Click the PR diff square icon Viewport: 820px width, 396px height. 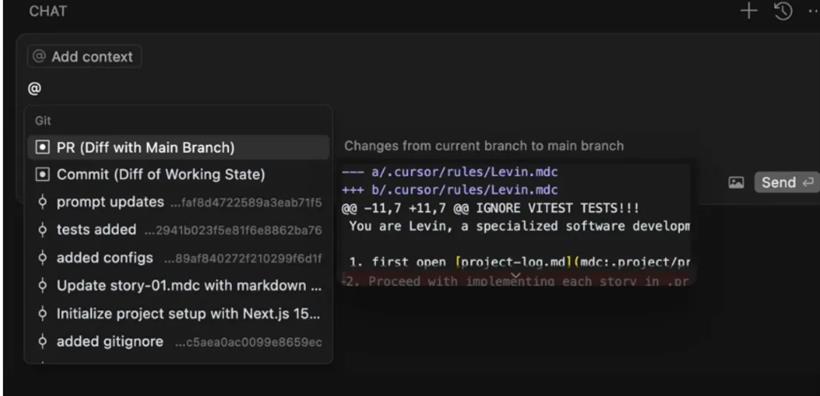42,148
